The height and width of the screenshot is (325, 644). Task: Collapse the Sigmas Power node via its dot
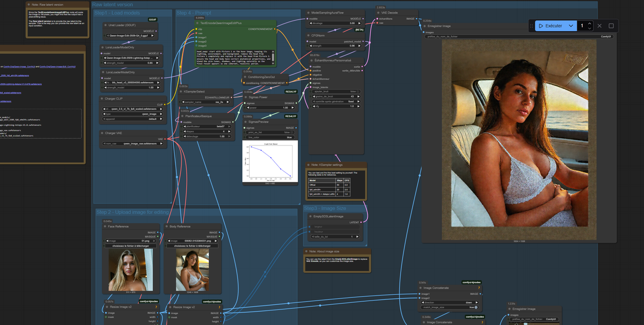[246, 97]
